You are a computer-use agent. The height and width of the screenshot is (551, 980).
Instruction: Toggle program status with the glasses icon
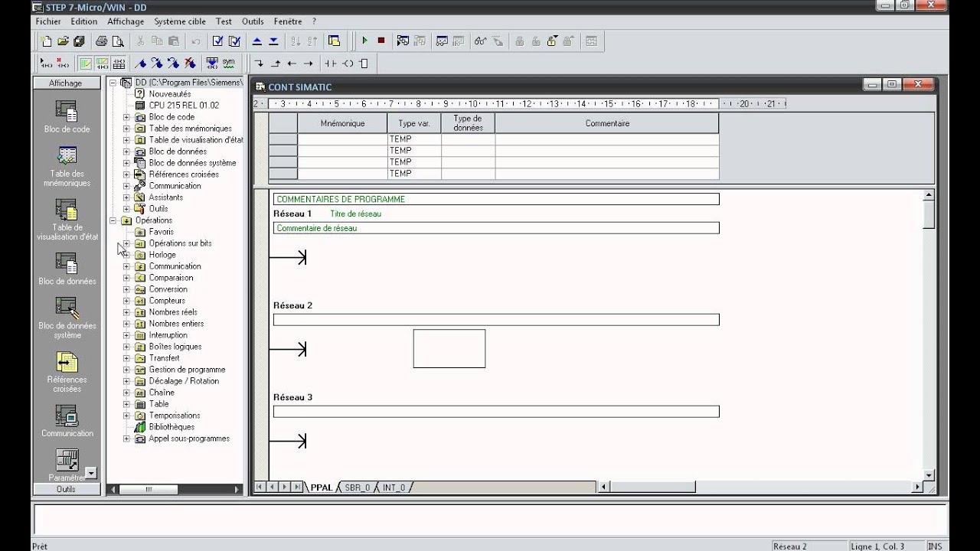[x=481, y=41]
